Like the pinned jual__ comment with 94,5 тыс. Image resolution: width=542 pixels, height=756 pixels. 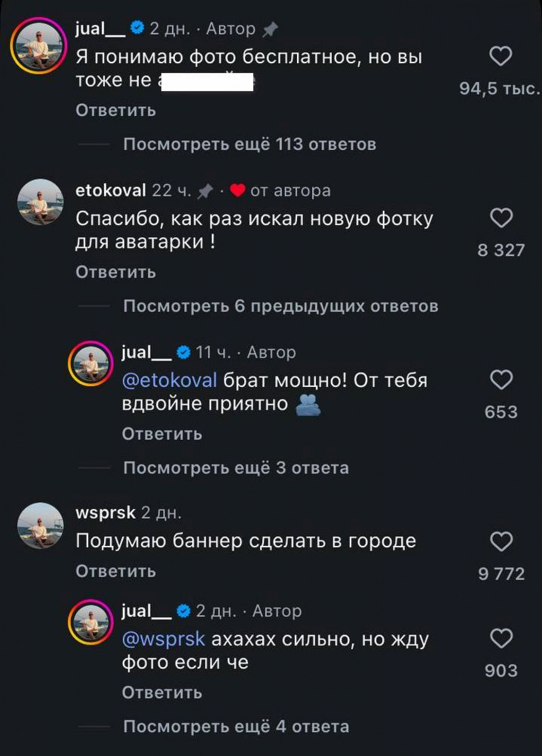click(500, 56)
